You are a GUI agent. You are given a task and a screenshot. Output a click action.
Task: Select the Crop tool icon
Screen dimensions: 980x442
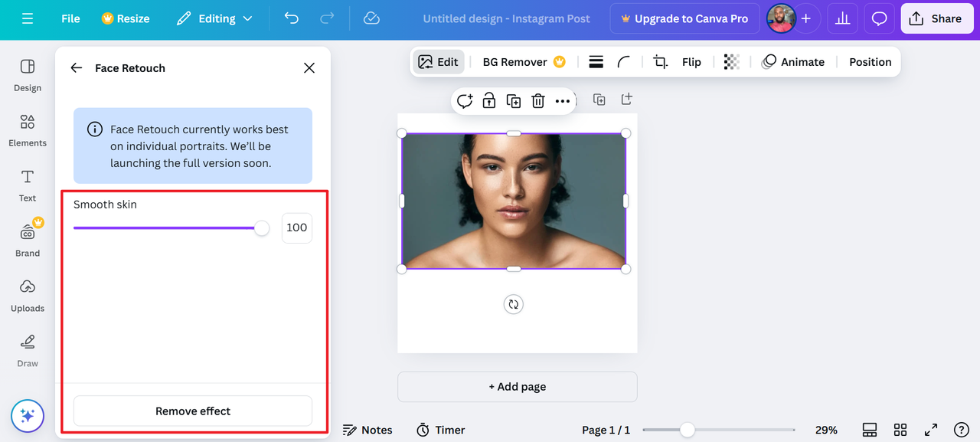coord(660,62)
